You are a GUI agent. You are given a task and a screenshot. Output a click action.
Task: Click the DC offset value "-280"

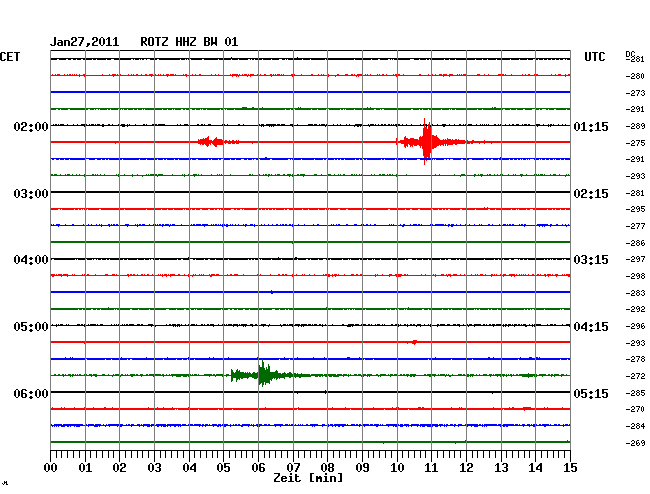coord(635,76)
